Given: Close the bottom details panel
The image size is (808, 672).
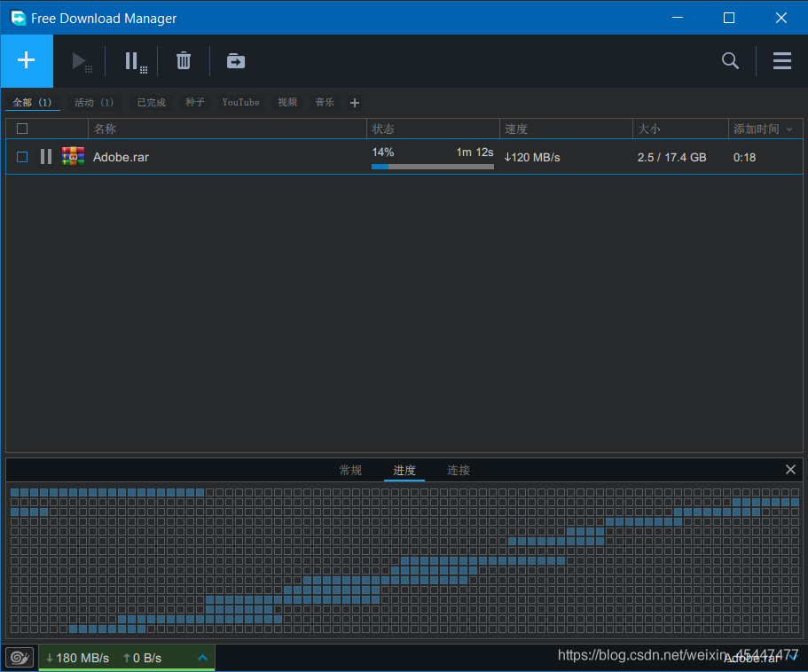Looking at the screenshot, I should pos(790,470).
